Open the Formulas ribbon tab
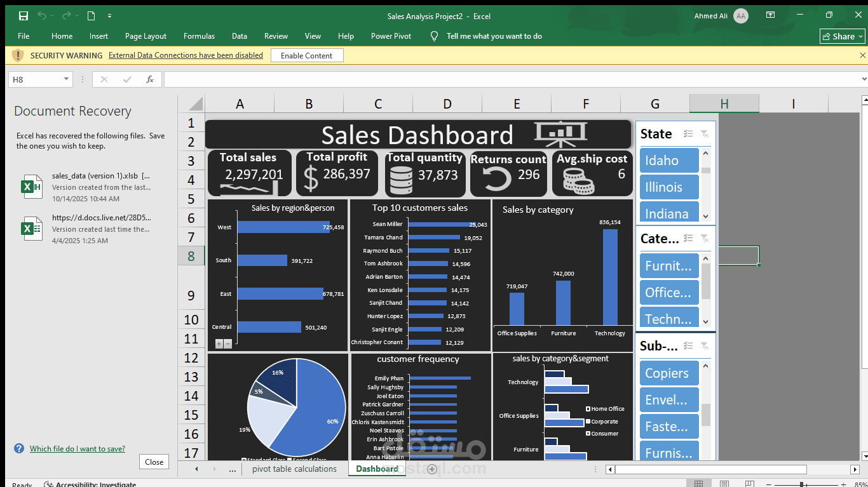868x487 pixels. (x=199, y=36)
